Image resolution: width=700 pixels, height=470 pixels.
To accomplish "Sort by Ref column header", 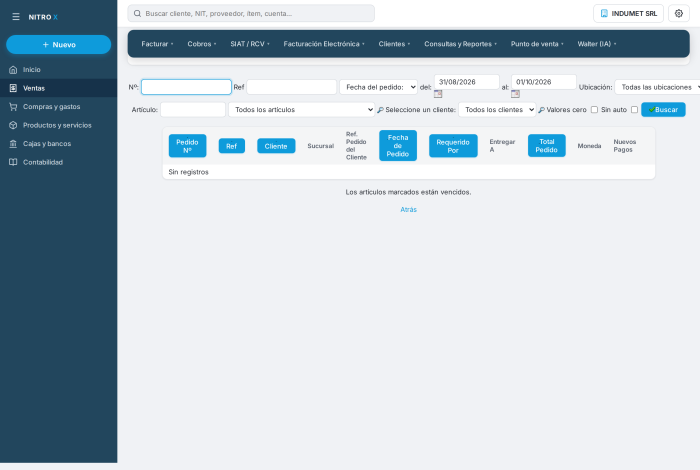I will coord(232,146).
